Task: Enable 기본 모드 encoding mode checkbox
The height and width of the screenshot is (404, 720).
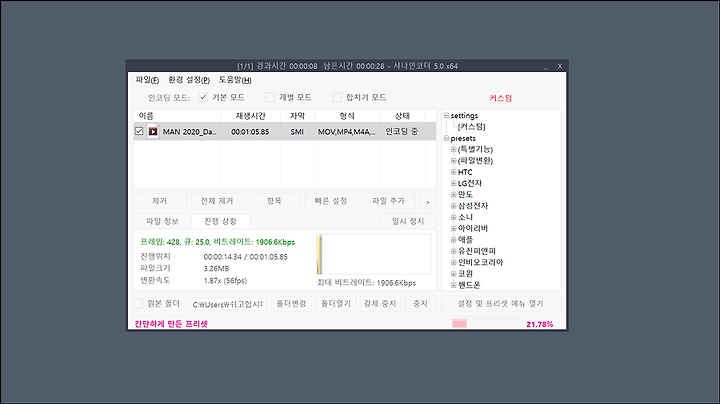Action: (x=203, y=97)
